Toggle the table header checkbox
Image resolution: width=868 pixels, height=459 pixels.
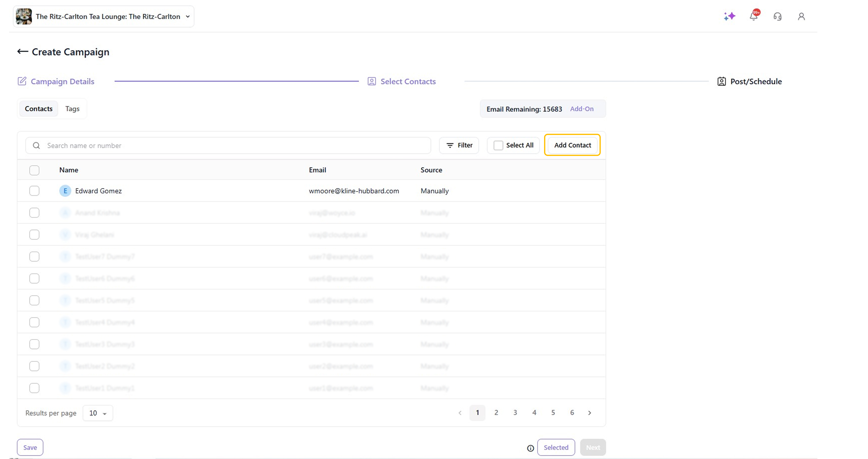(34, 170)
